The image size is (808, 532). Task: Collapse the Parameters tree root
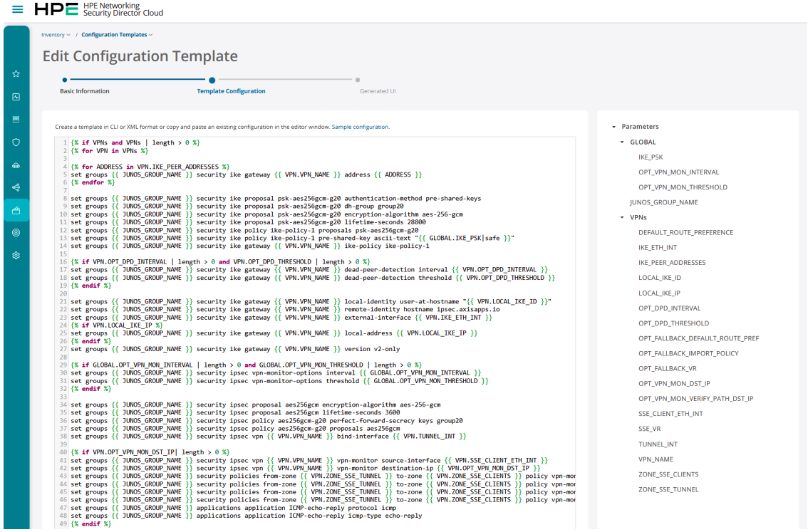coord(613,127)
